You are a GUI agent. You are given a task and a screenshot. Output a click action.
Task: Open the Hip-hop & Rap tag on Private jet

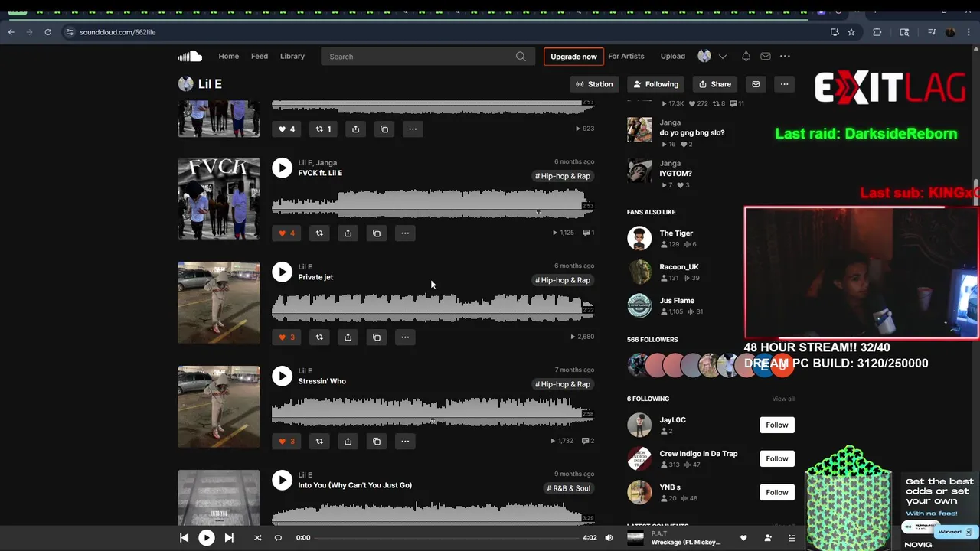[563, 280]
